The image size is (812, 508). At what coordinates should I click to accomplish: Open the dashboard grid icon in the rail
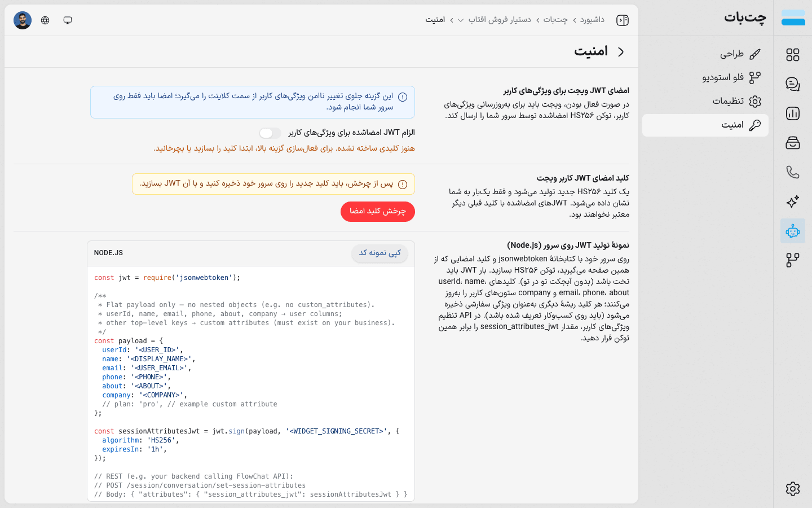click(793, 55)
